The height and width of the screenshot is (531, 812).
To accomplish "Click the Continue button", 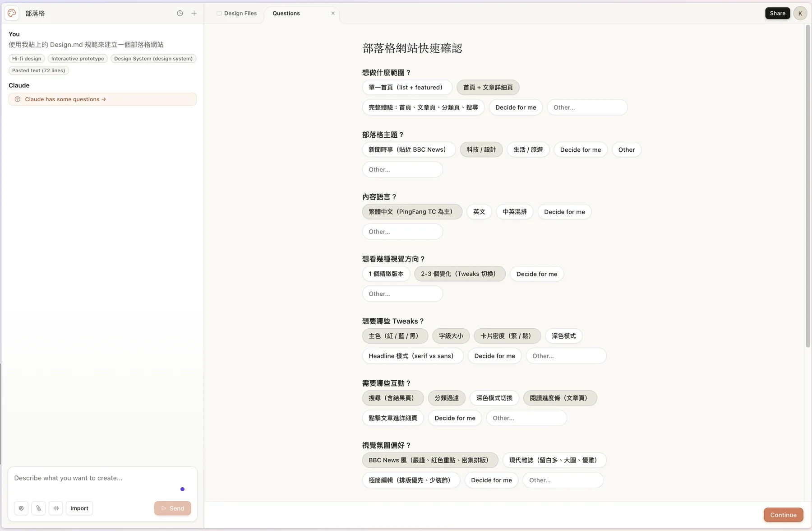I will pos(783,515).
